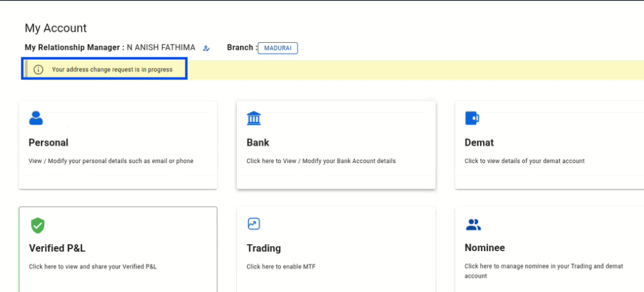
Task: Click the manage nominee description text
Action: click(x=544, y=271)
